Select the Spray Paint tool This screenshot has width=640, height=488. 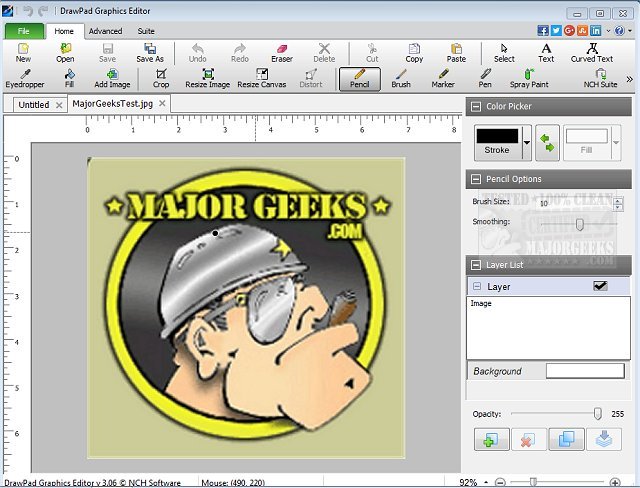coord(529,79)
